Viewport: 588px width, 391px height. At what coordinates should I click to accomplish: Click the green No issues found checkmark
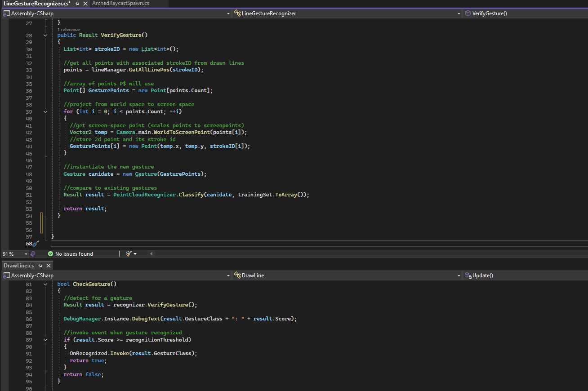[x=50, y=254]
